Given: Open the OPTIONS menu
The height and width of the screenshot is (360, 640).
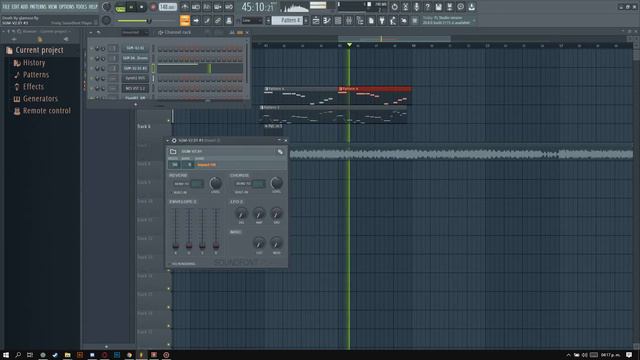Looking at the screenshot, I should [67, 7].
